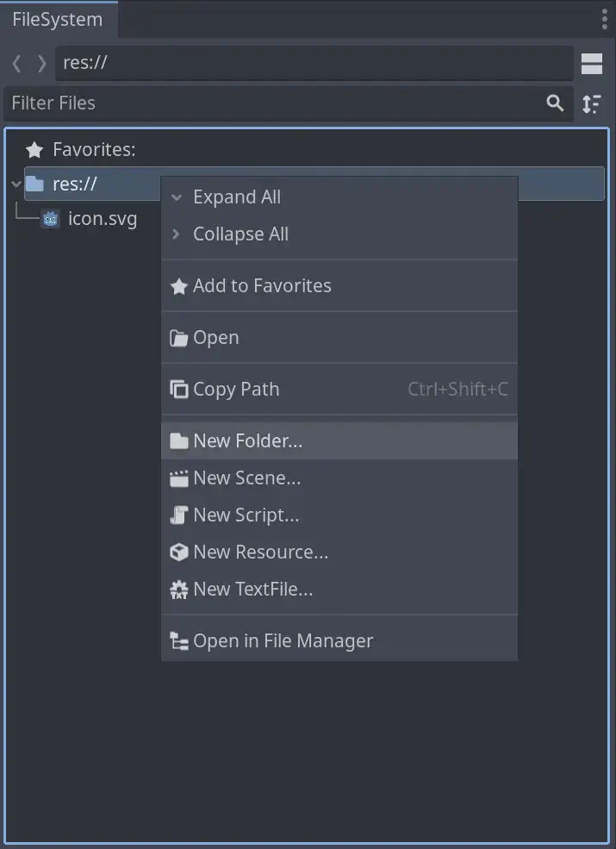Pick New Resource entry

[339, 552]
